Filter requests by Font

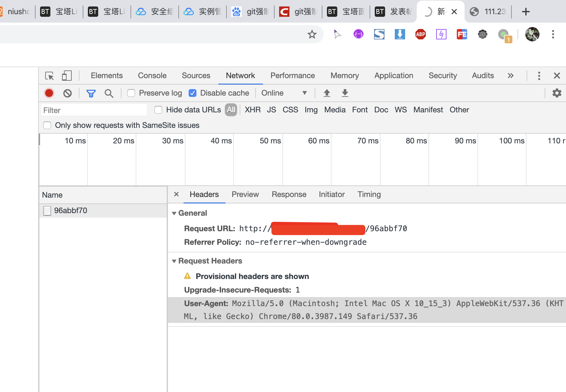coord(360,110)
